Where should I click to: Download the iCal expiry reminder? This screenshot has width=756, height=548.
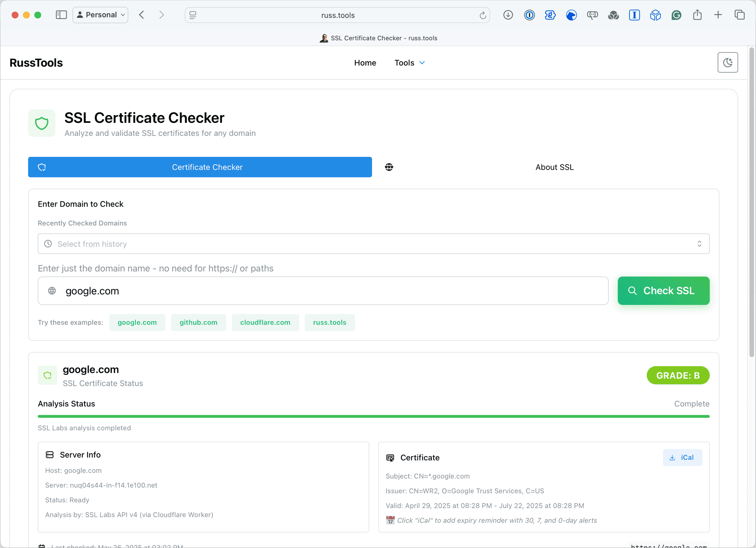(682, 457)
